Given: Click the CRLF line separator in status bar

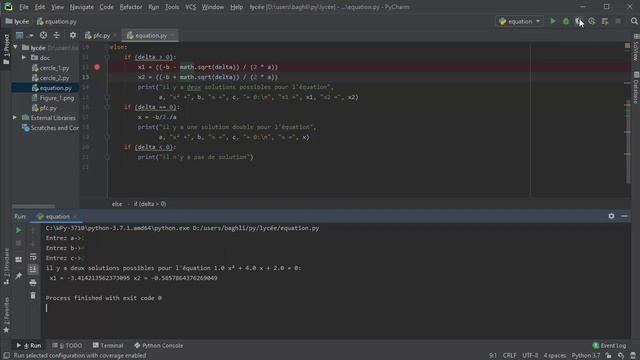Looking at the screenshot, I should (509, 356).
